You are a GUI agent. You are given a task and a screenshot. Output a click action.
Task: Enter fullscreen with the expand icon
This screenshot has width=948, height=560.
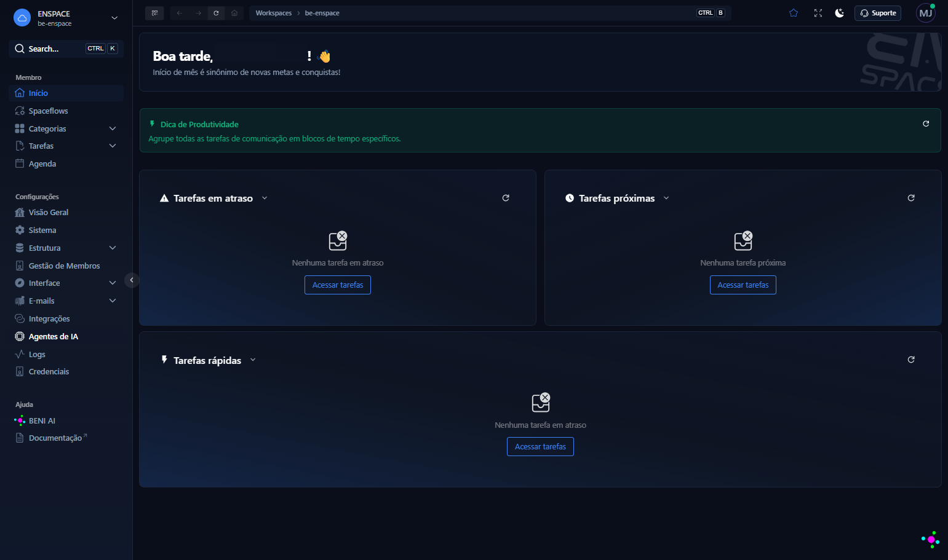(x=818, y=13)
